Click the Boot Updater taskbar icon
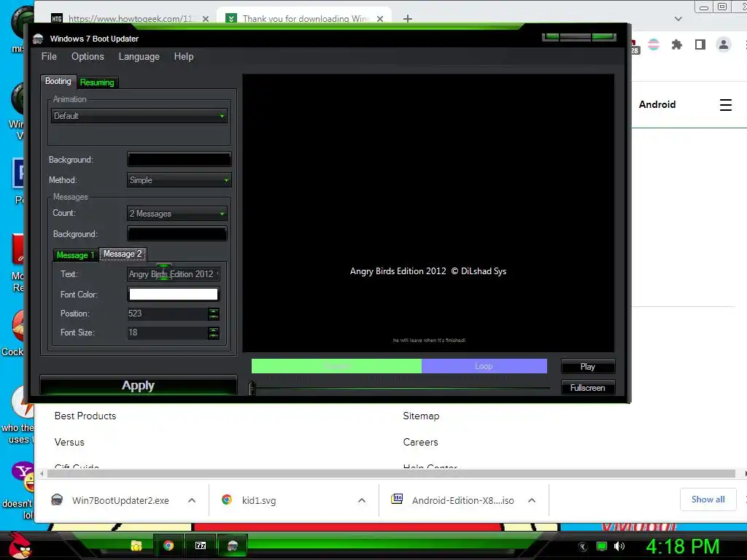The width and height of the screenshot is (747, 560). (x=233, y=545)
